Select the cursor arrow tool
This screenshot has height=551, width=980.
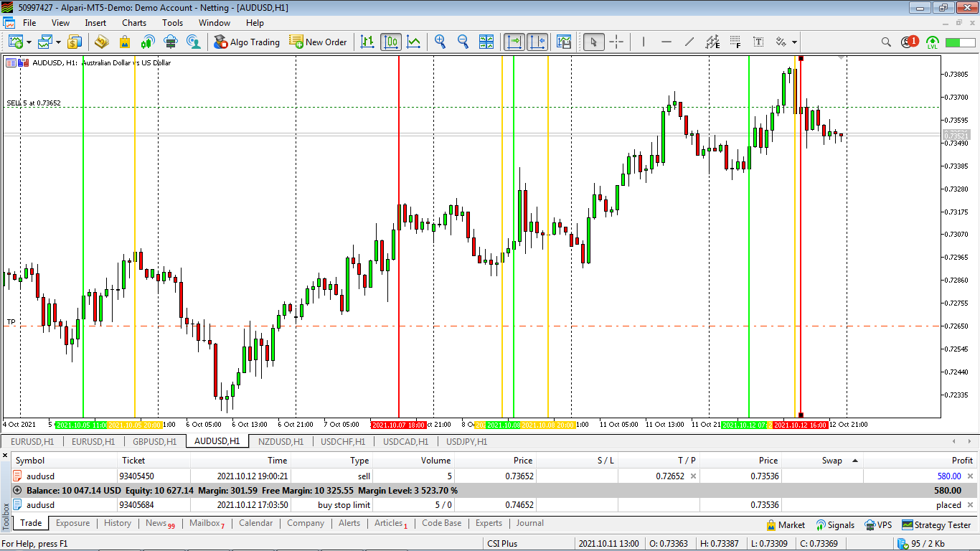(x=593, y=42)
